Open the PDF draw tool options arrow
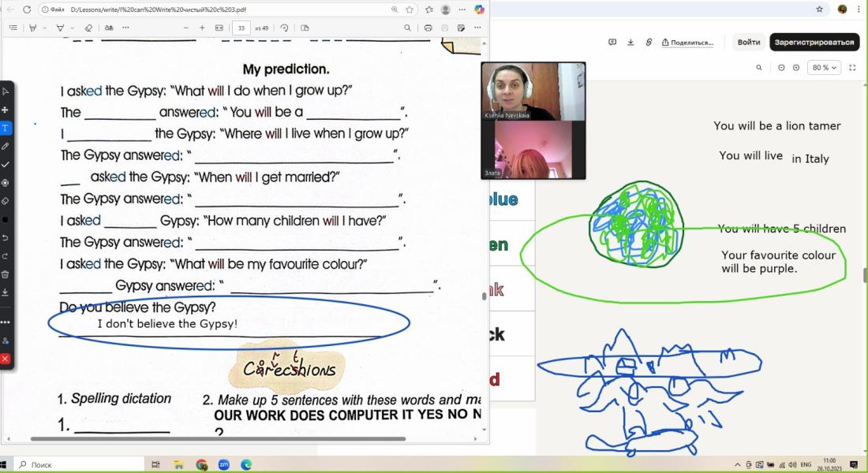Viewport: 868px width, 473px height. [x=72, y=28]
